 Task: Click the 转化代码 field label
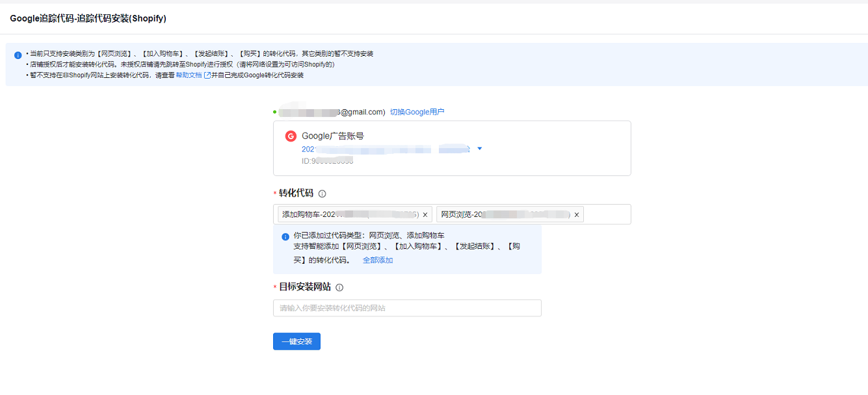click(296, 194)
